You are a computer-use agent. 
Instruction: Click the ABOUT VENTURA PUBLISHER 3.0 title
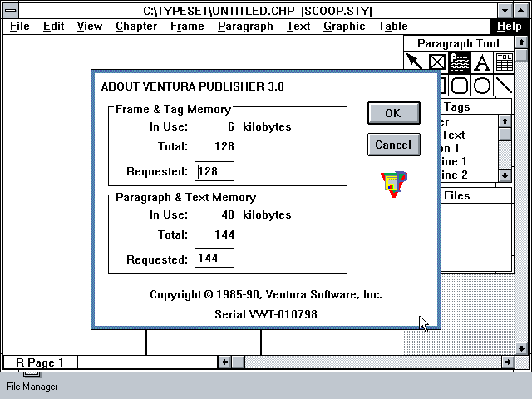[192, 86]
